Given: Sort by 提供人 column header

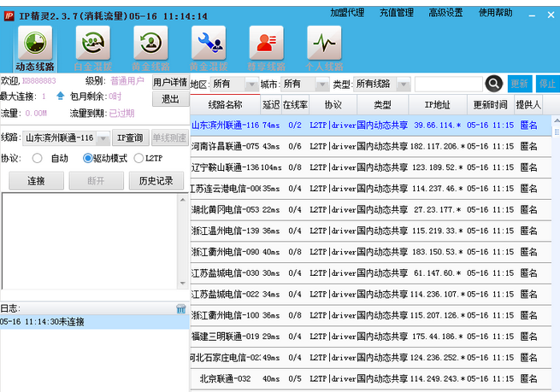Looking at the screenshot, I should (x=528, y=104).
